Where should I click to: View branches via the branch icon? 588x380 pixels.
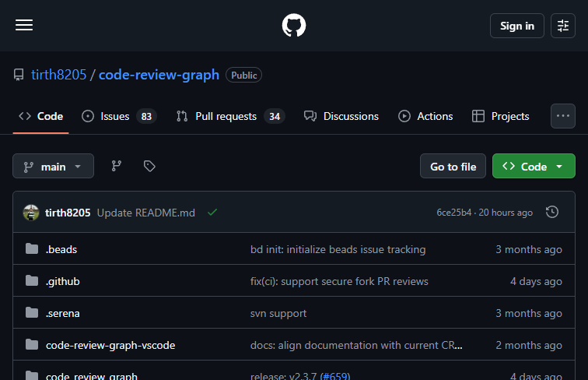click(116, 166)
